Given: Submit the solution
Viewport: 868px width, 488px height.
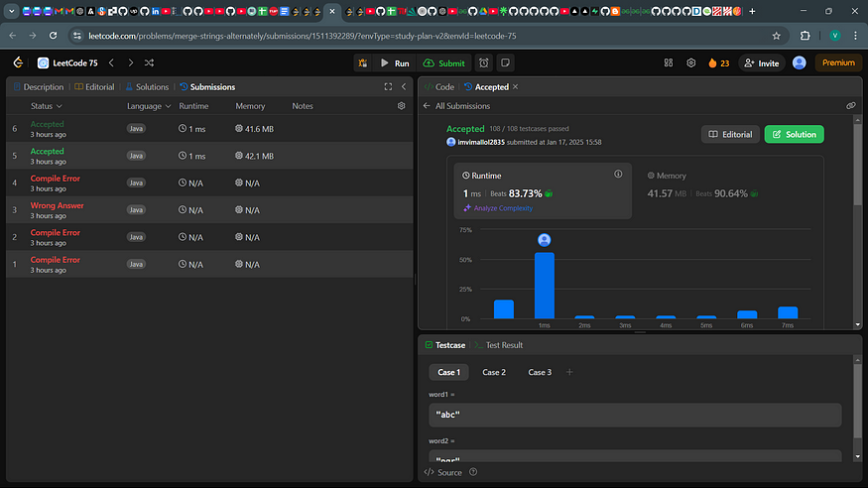Looking at the screenshot, I should click(444, 63).
